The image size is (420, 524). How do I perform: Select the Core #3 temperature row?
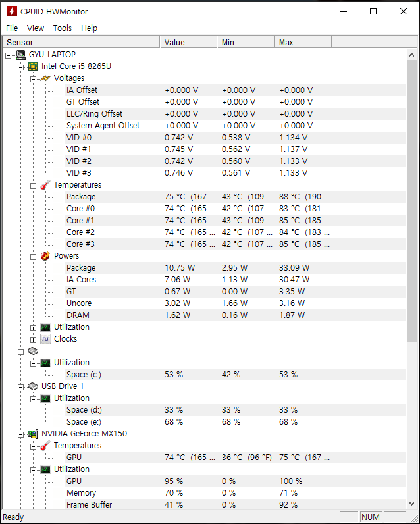pos(236,244)
